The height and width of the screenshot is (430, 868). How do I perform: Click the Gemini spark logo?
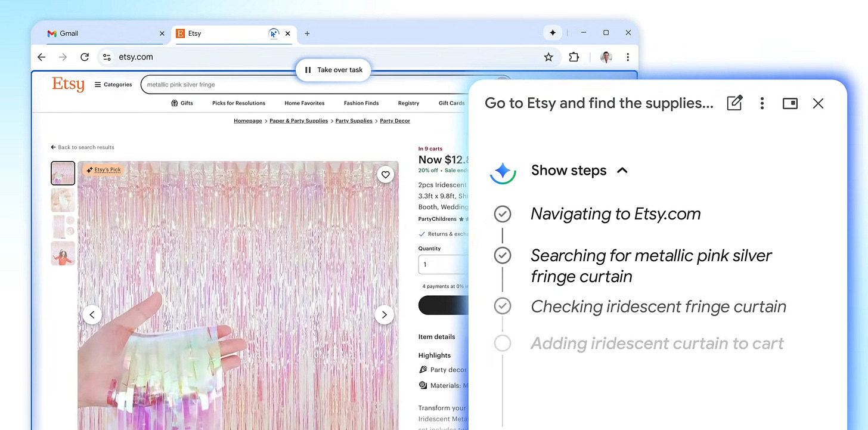(503, 172)
